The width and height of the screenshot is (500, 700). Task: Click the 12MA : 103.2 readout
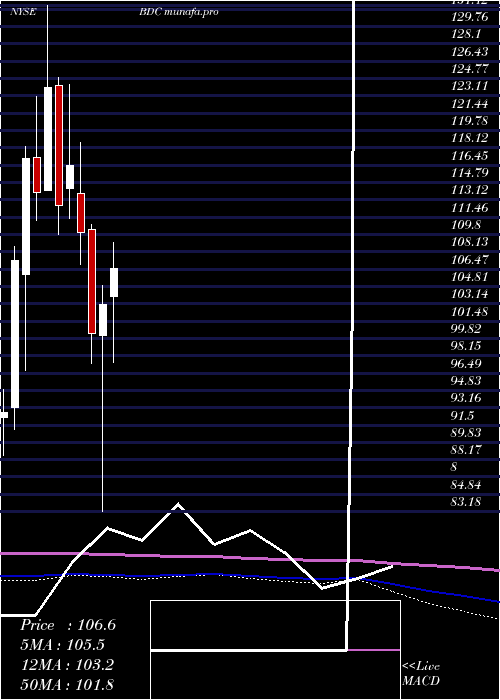[67, 665]
